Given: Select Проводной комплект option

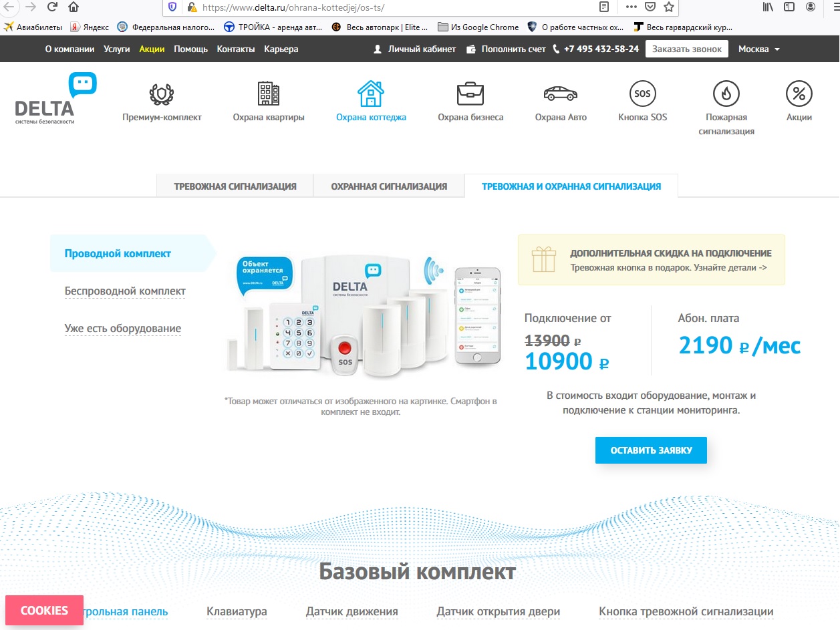Looking at the screenshot, I should click(x=118, y=254).
